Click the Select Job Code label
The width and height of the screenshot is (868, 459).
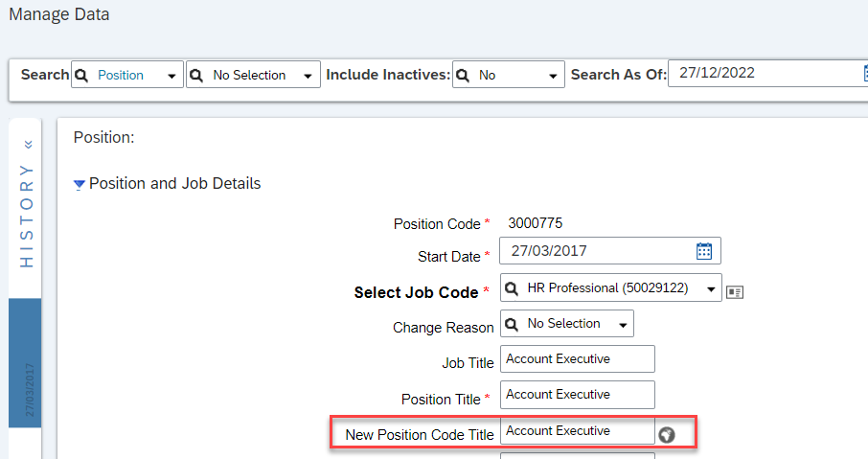point(417,292)
